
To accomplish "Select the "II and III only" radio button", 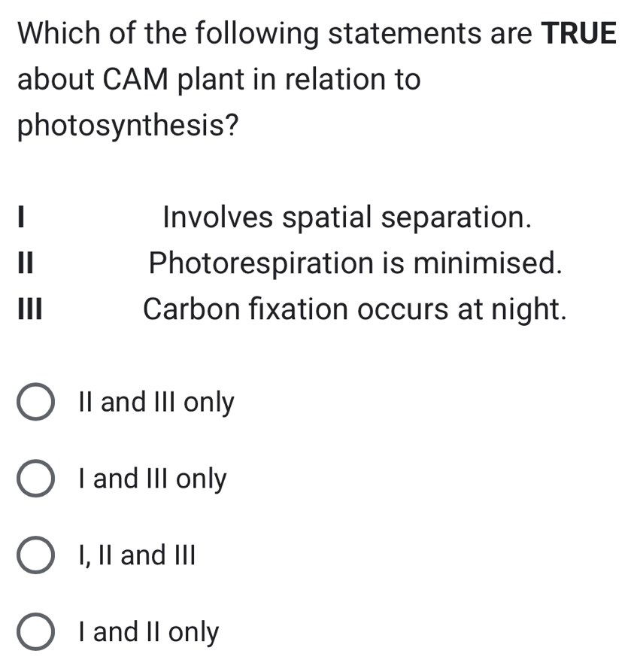I will [35, 403].
